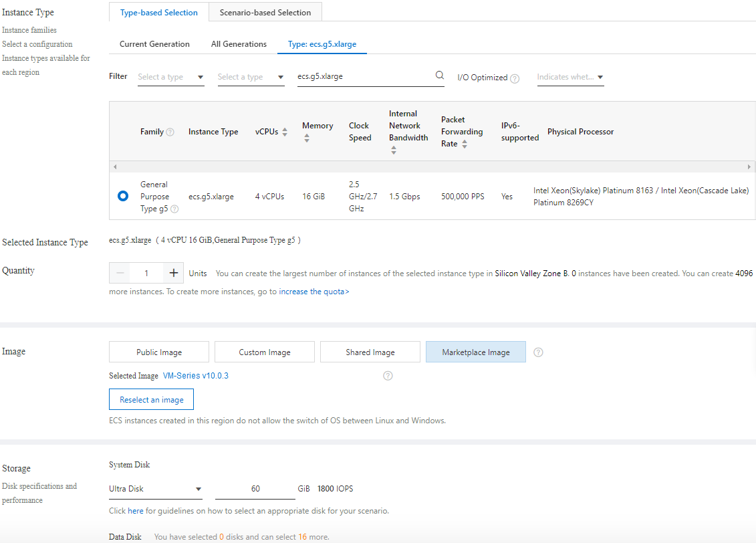Sort by Packet Forwarding Rate arrows
Screen dimensions: 756x543
(x=463, y=144)
